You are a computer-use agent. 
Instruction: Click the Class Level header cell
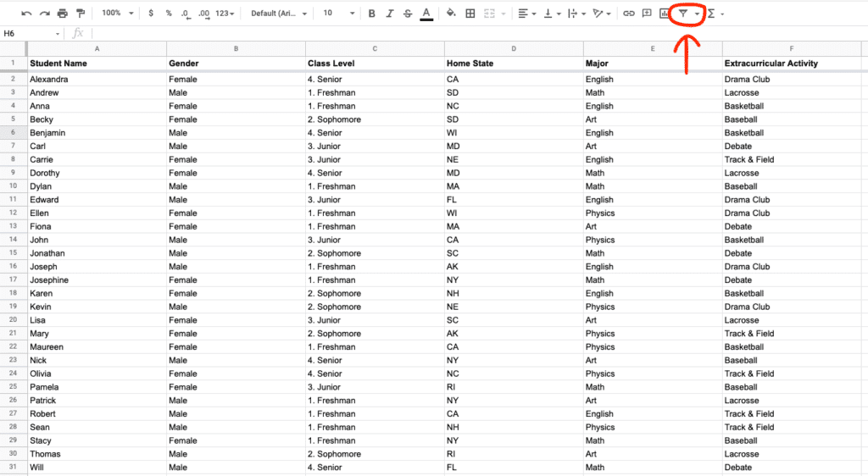375,63
